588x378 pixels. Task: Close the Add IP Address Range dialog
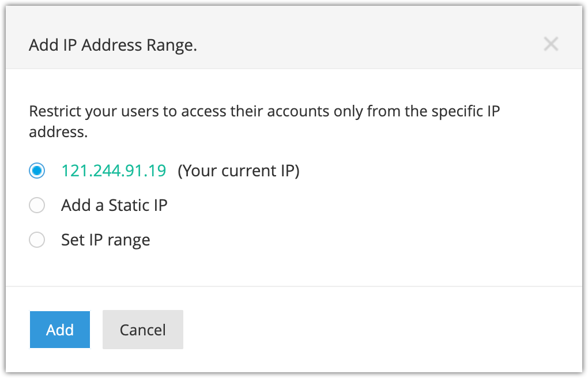pos(551,44)
